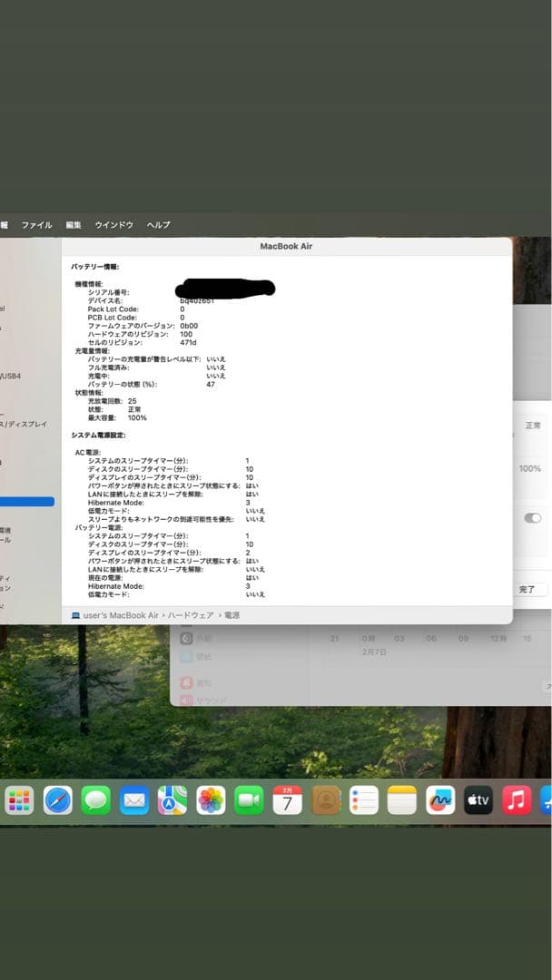
Task: Click the 壁紙 icon in the background Settings window
Action: [186, 656]
